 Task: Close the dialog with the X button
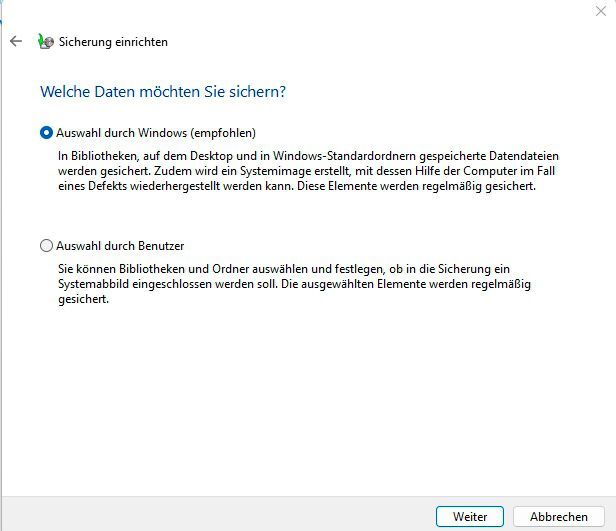601,11
